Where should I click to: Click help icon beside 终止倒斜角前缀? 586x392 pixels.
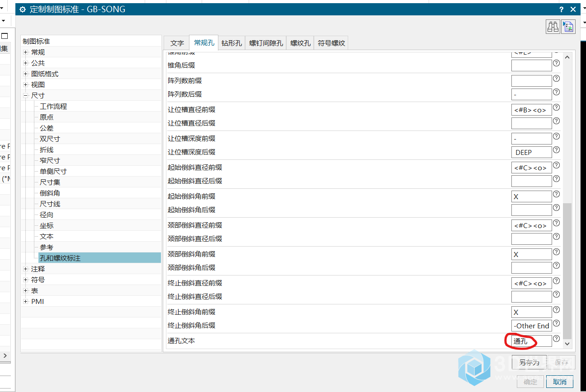coord(556,310)
